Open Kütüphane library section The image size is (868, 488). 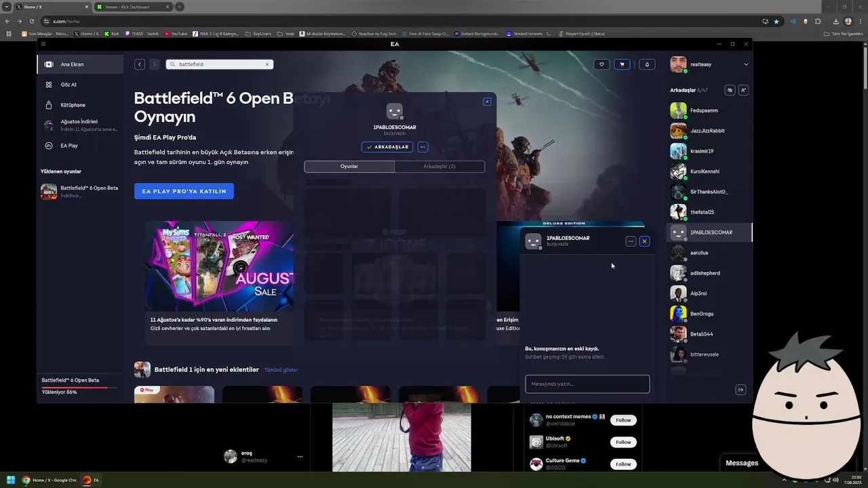(x=80, y=105)
